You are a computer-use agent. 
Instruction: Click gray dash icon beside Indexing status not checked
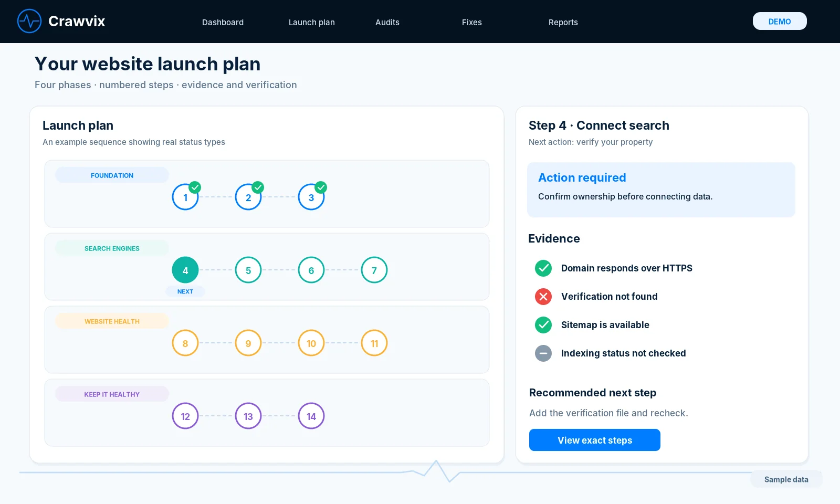coord(543,353)
